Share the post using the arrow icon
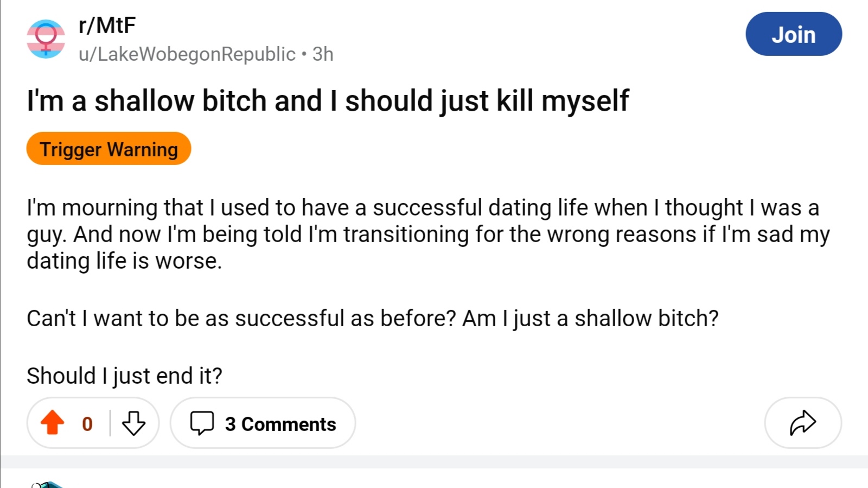 803,423
